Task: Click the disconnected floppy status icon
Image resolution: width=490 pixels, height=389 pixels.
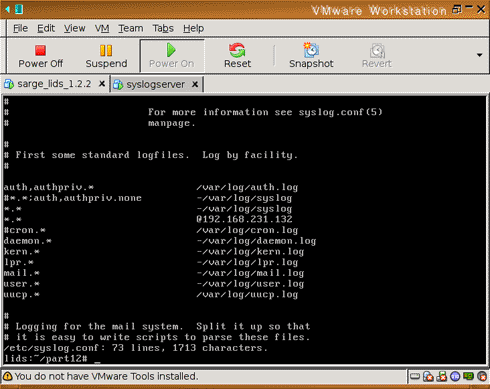Action: pyautogui.click(x=441, y=377)
